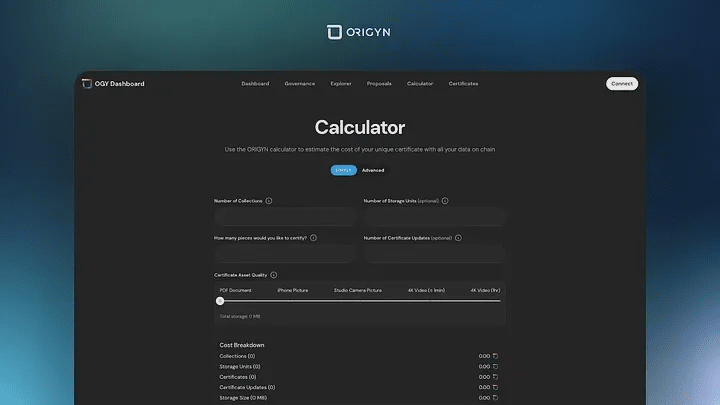This screenshot has width=720, height=405.
Task: Click info icon next to pieces to certify
Action: point(313,238)
